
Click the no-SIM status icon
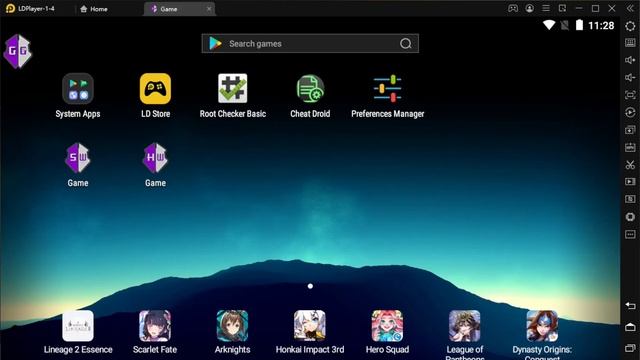pyautogui.click(x=564, y=25)
